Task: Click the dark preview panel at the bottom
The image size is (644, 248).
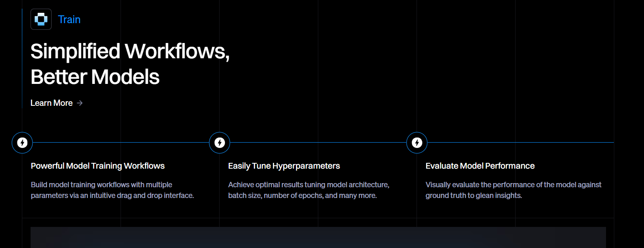Action: [x=318, y=238]
